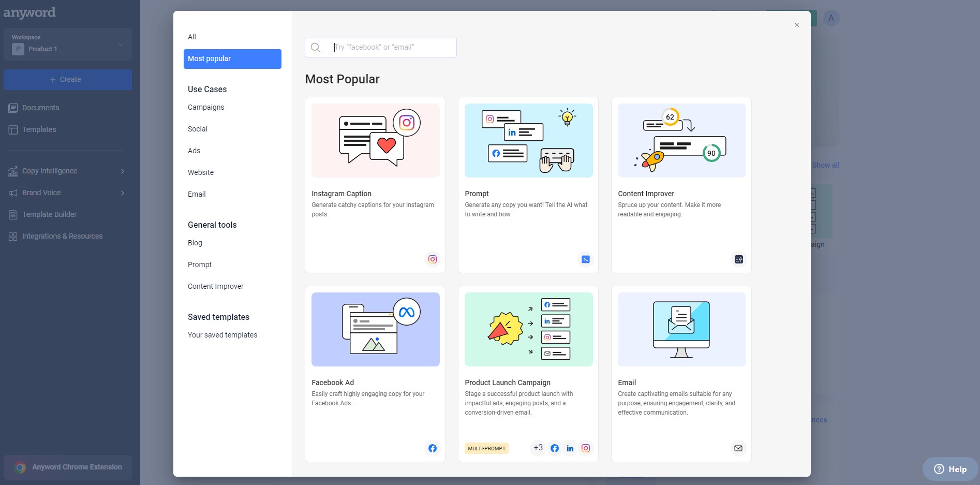
Task: Open Integrations & Resources in sidebar
Action: [62, 237]
